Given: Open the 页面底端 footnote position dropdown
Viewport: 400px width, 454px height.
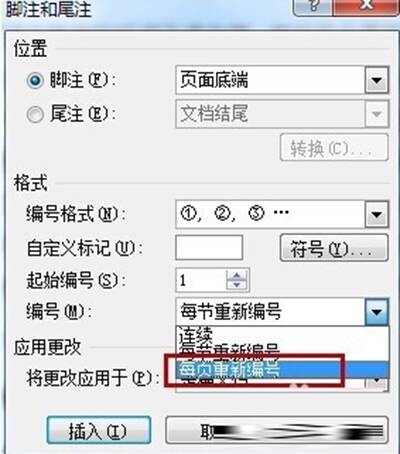Looking at the screenshot, I should (282, 80).
